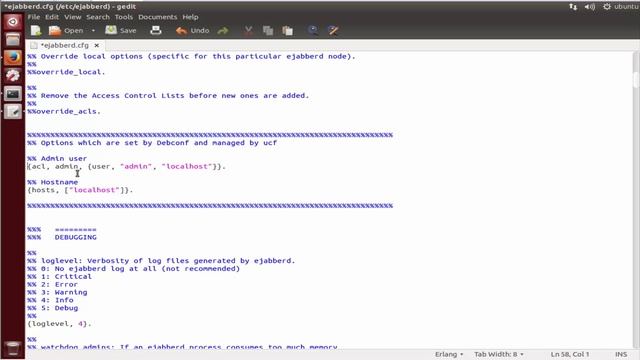Viewport: 640px width, 360px height.
Task: Change the Erlang syntax highlighting mode
Action: click(449, 354)
